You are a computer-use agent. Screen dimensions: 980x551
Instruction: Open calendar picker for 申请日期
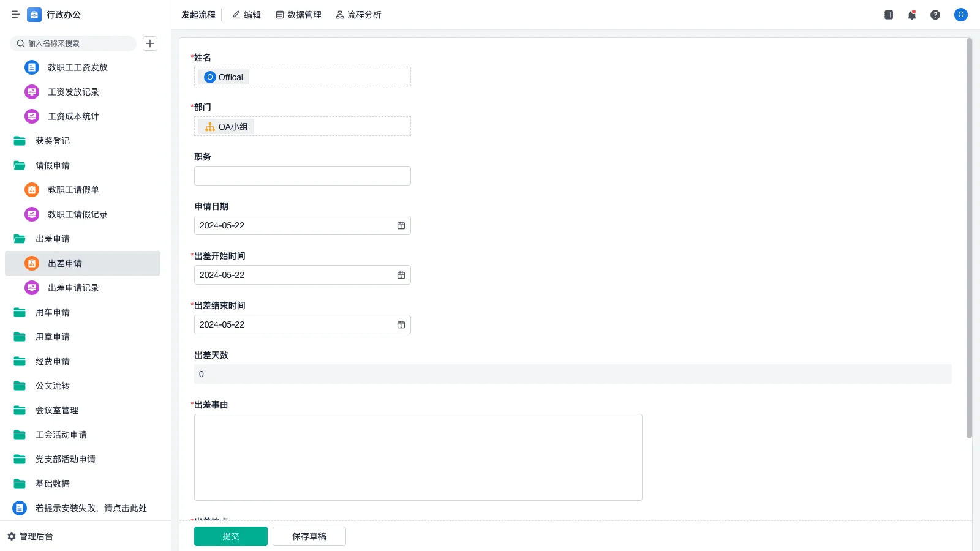pyautogui.click(x=401, y=225)
